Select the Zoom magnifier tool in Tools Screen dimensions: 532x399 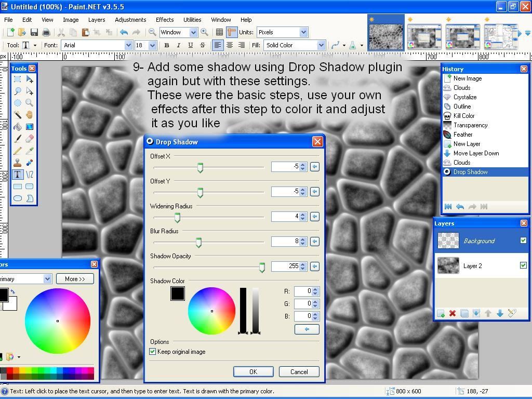[30, 103]
